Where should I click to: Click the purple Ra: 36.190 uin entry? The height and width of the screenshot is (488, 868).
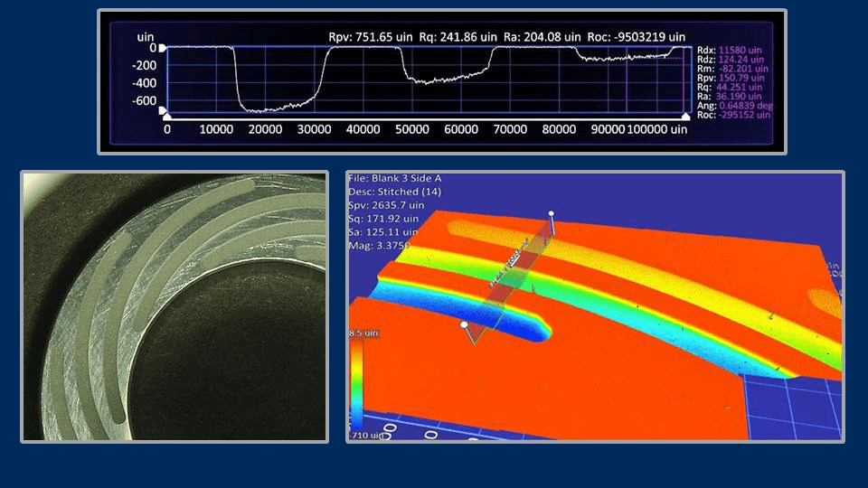(729, 97)
